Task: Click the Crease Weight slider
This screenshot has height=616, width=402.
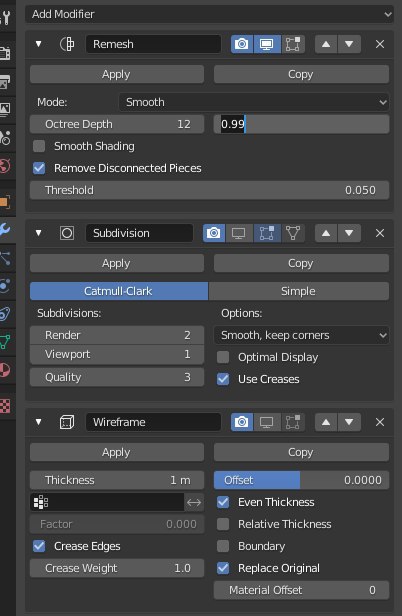Action: tap(117, 568)
